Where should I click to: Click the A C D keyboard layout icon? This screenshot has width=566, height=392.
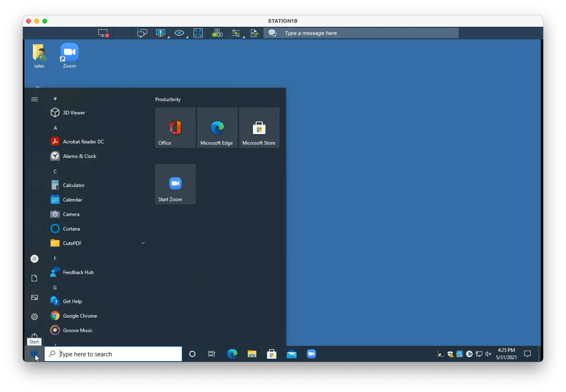pos(218,33)
